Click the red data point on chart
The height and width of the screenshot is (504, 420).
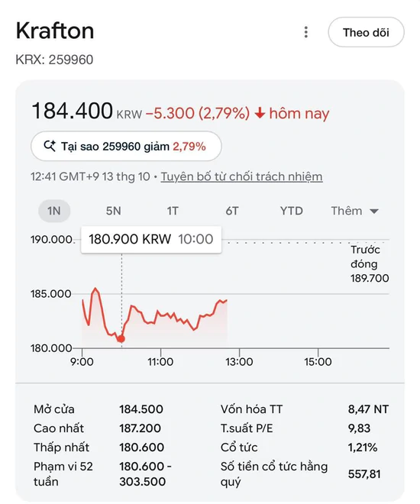pos(121,339)
